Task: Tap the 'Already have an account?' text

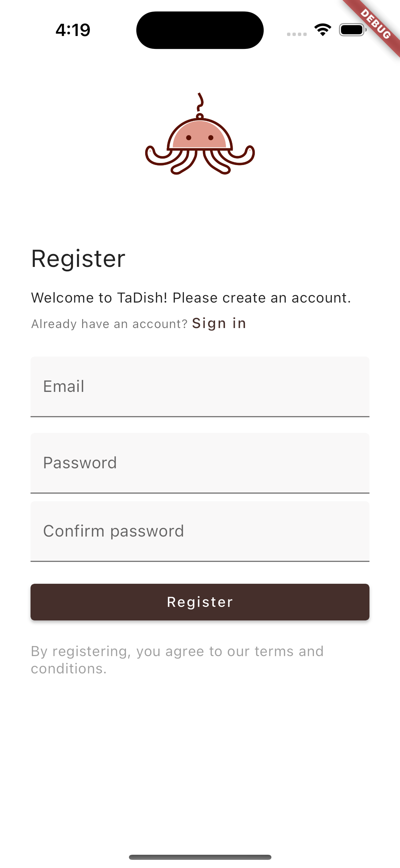Action: [109, 323]
